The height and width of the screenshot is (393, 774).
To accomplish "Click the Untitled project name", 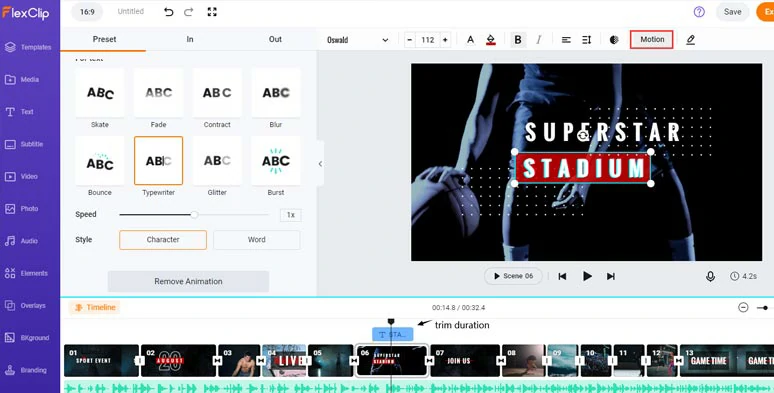I will coord(131,11).
